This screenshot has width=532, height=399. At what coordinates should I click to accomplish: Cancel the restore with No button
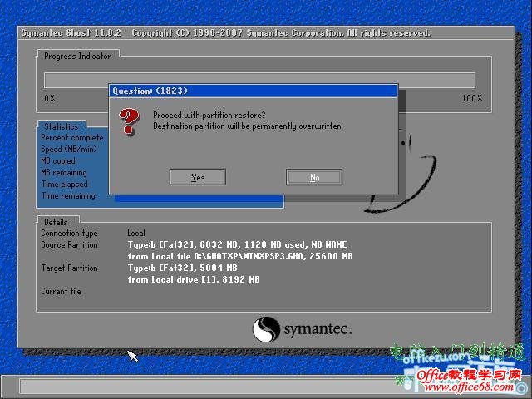tap(314, 177)
